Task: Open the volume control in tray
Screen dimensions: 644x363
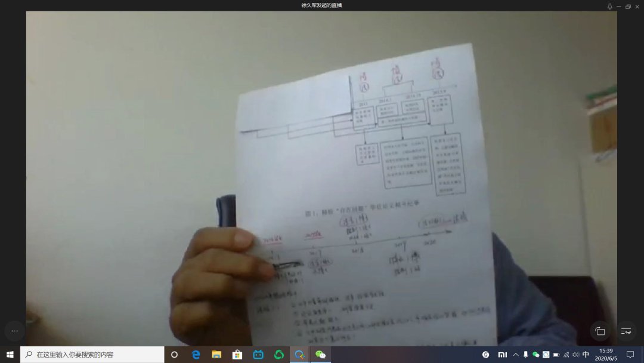Action: [575, 355]
